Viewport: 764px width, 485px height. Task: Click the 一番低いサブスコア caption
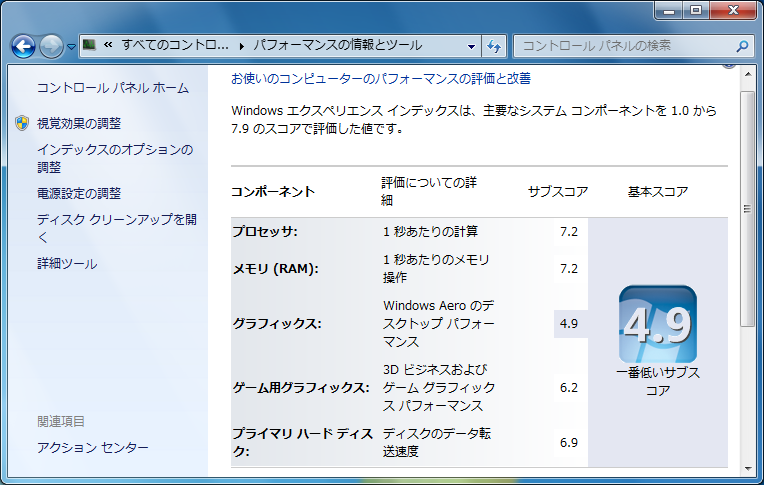658,382
